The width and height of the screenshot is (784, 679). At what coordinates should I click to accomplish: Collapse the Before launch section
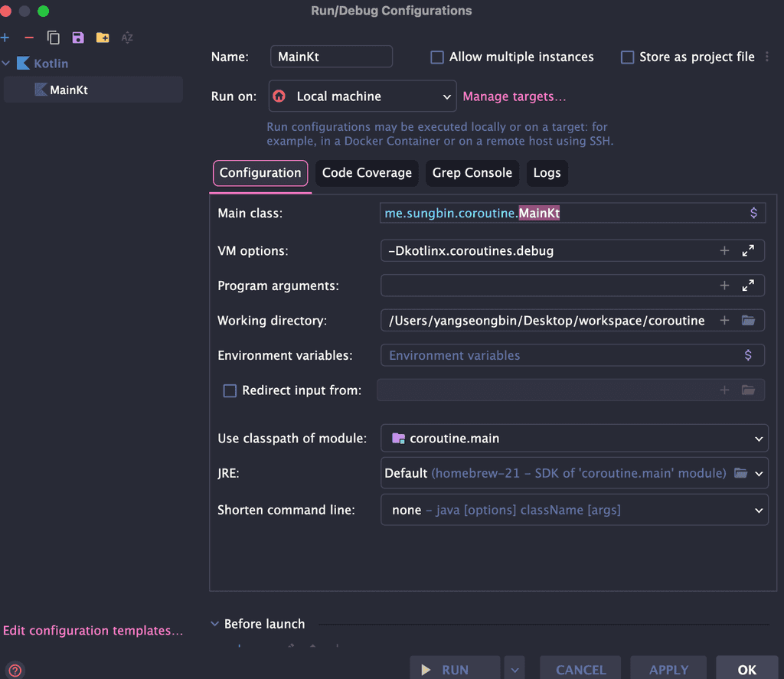click(215, 624)
